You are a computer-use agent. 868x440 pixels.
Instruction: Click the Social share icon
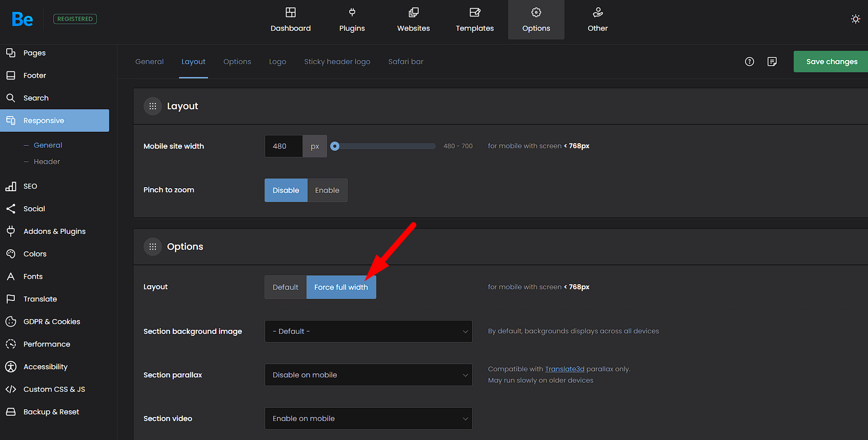tap(11, 209)
